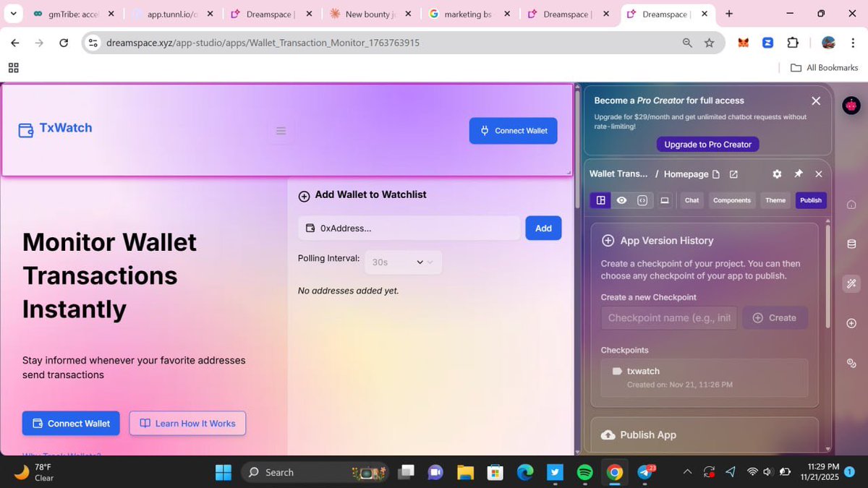Open the Polling Interval dropdown
Image resolution: width=868 pixels, height=488 pixels.
click(x=403, y=262)
